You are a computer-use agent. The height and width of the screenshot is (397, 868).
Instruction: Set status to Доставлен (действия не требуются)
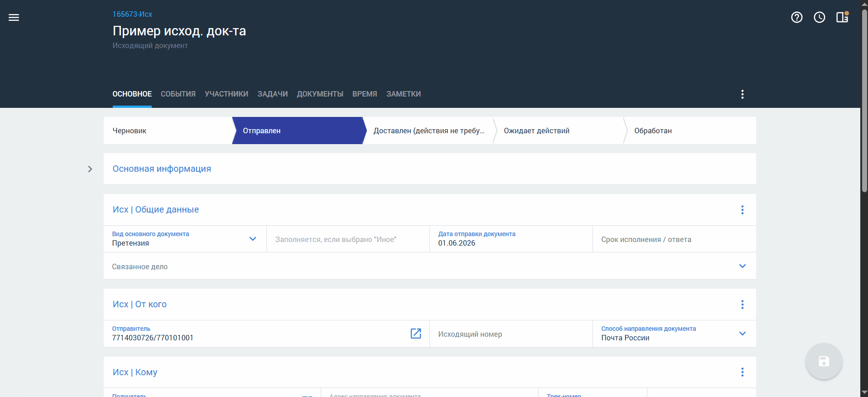point(429,131)
